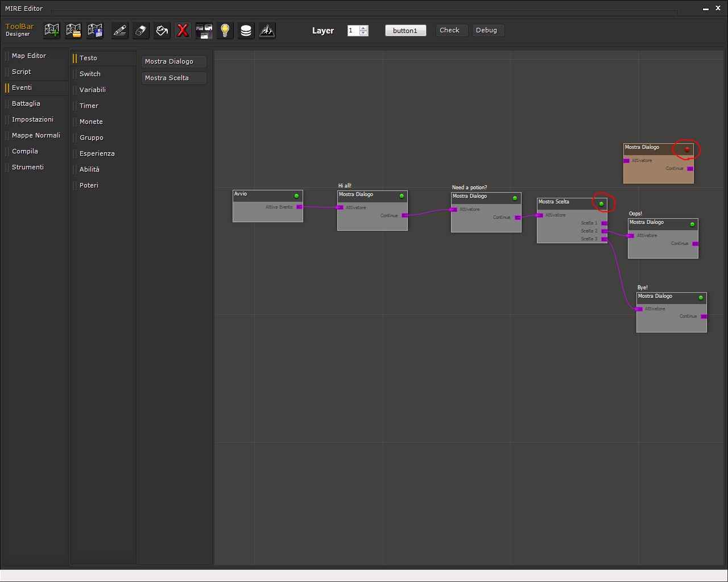Select the Variabili event category
The height and width of the screenshot is (582, 728).
pyautogui.click(x=103, y=90)
